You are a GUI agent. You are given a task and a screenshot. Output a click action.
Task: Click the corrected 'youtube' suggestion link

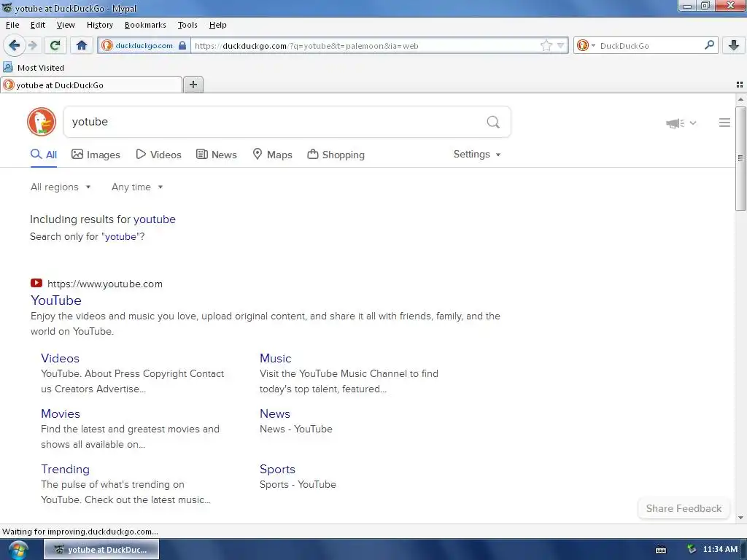click(155, 219)
